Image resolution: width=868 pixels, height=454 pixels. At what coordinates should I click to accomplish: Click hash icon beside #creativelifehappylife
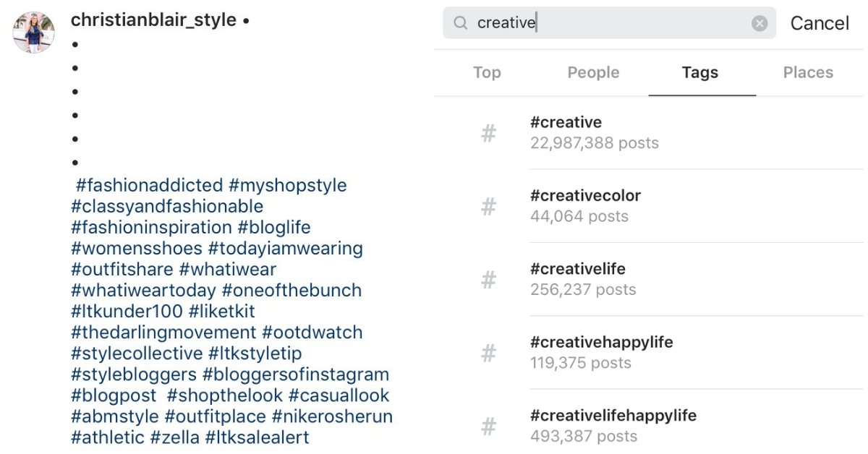489,427
